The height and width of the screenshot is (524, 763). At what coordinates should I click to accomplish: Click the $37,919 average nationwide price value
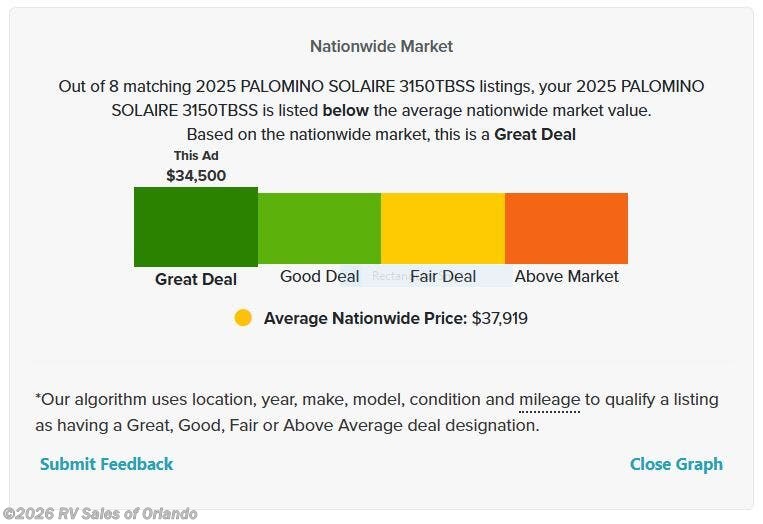pyautogui.click(x=500, y=318)
